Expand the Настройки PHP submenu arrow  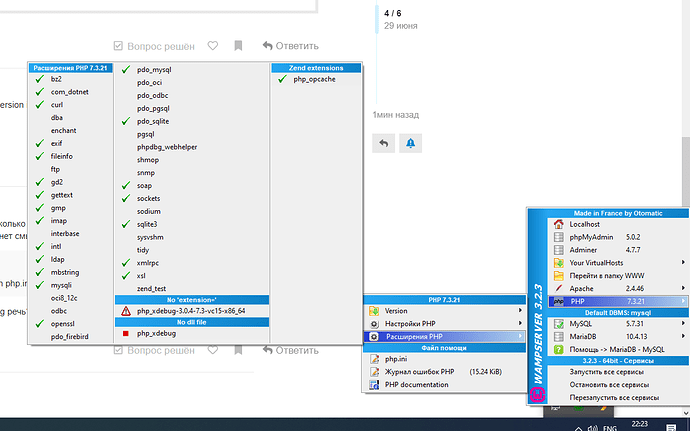pyautogui.click(x=520, y=323)
